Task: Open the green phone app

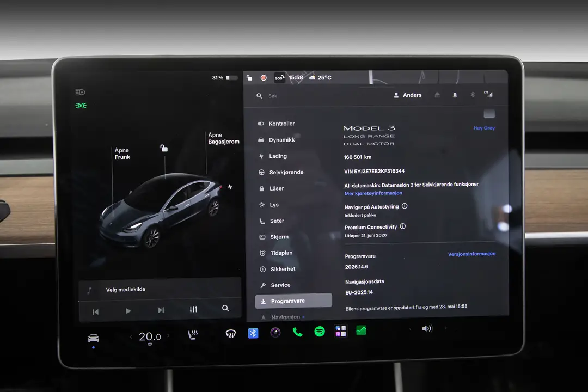Action: [x=297, y=332]
